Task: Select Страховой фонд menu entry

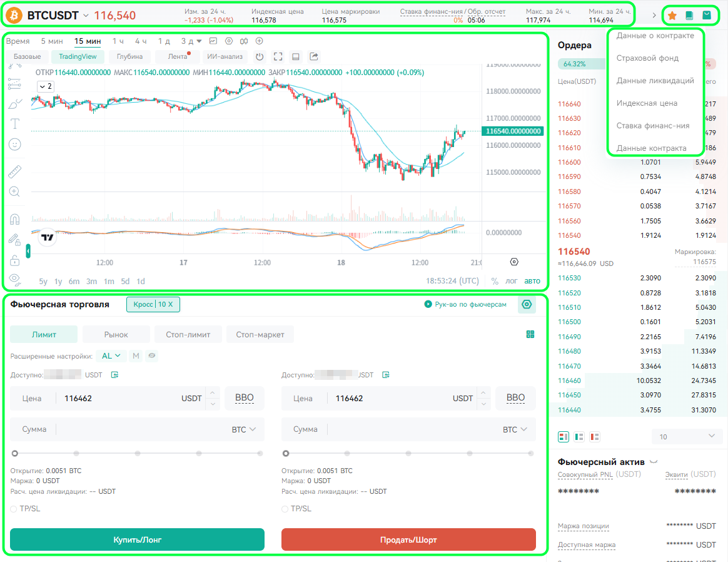Action: coord(647,58)
